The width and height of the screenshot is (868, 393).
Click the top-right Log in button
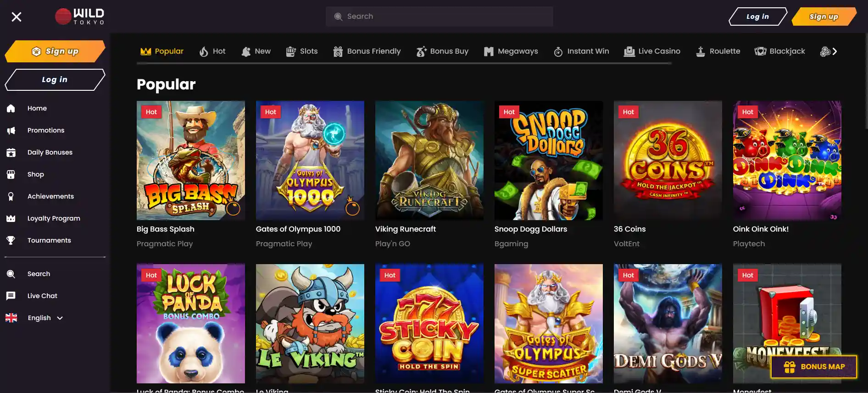757,17
